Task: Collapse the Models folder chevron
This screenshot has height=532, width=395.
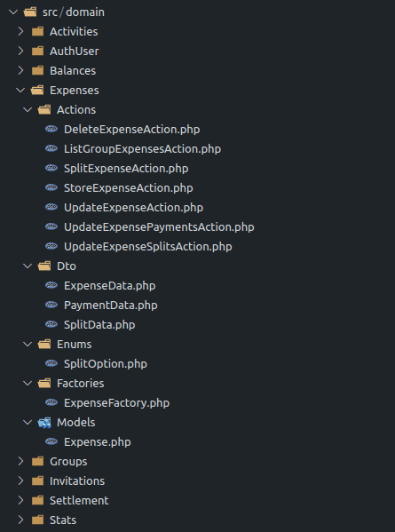Action: [28, 423]
